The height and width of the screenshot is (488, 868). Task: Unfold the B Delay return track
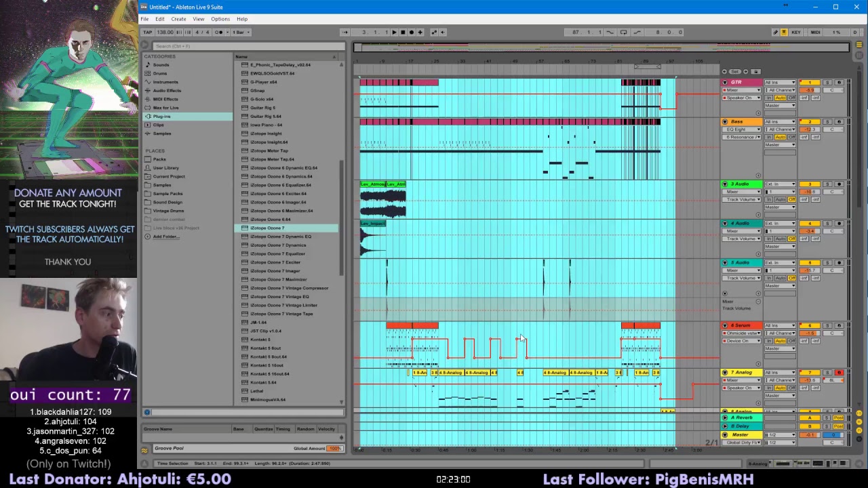(x=725, y=426)
